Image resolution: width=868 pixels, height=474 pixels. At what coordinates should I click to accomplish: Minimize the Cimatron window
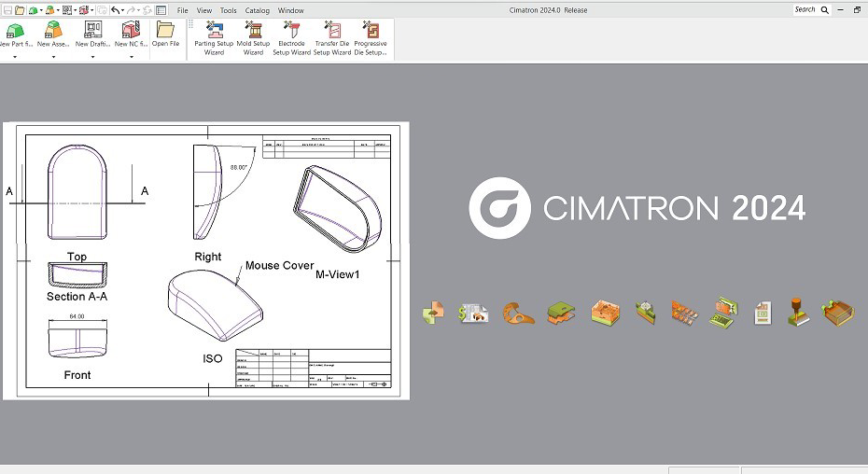click(x=841, y=10)
